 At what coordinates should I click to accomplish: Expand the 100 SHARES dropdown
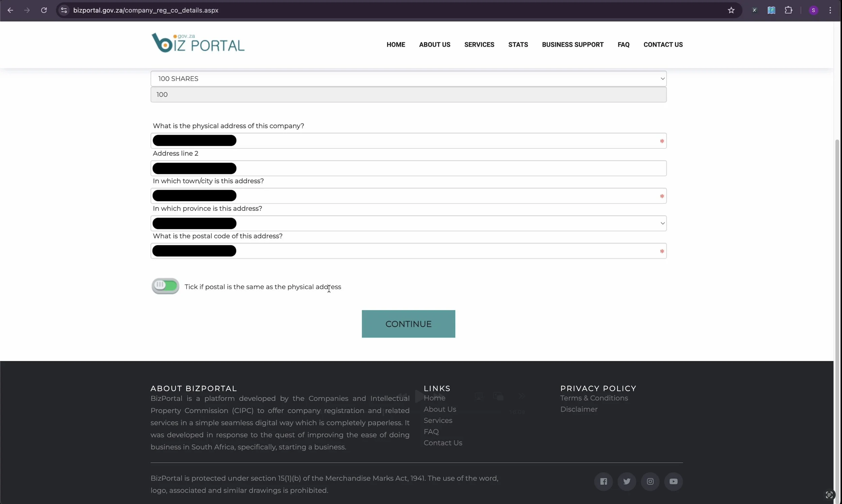point(408,78)
